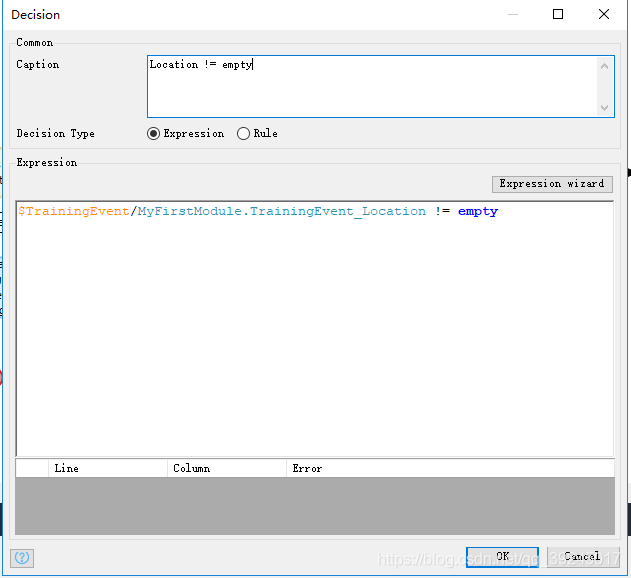Choose the Rule radio option
The height and width of the screenshot is (578, 631).
coord(243,134)
